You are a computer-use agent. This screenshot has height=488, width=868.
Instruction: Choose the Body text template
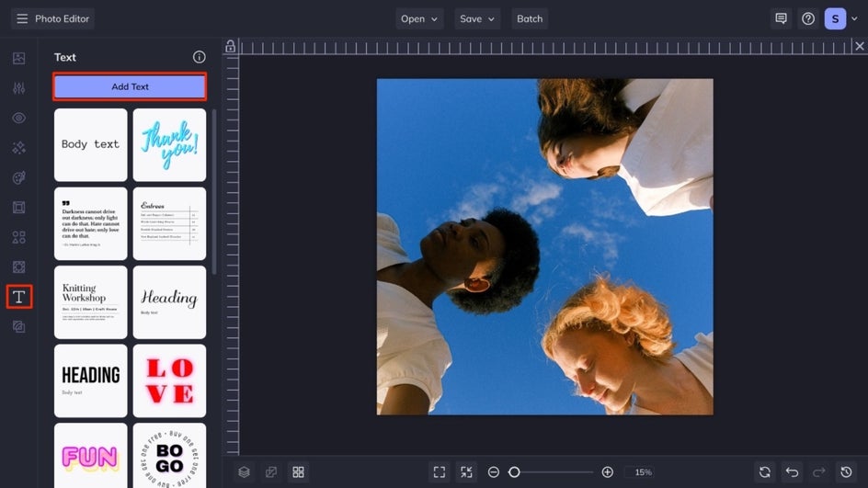click(x=91, y=145)
